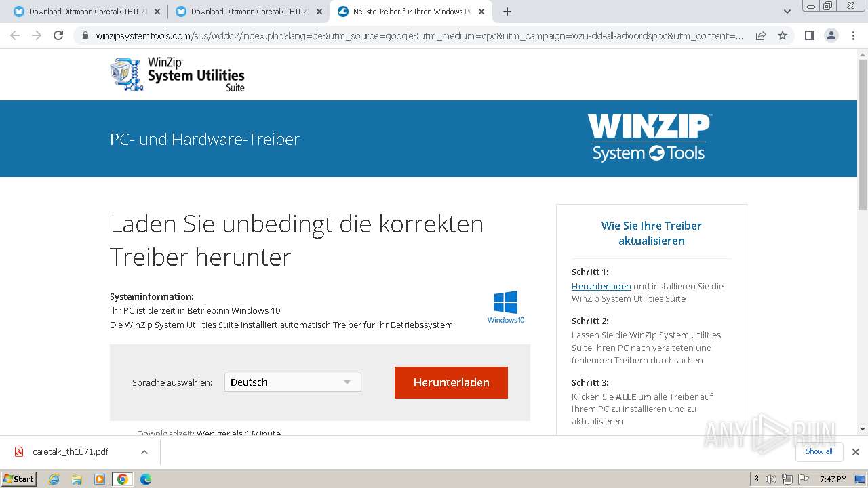
Task: Launch Internet Explorer from taskbar
Action: pyautogui.click(x=54, y=479)
